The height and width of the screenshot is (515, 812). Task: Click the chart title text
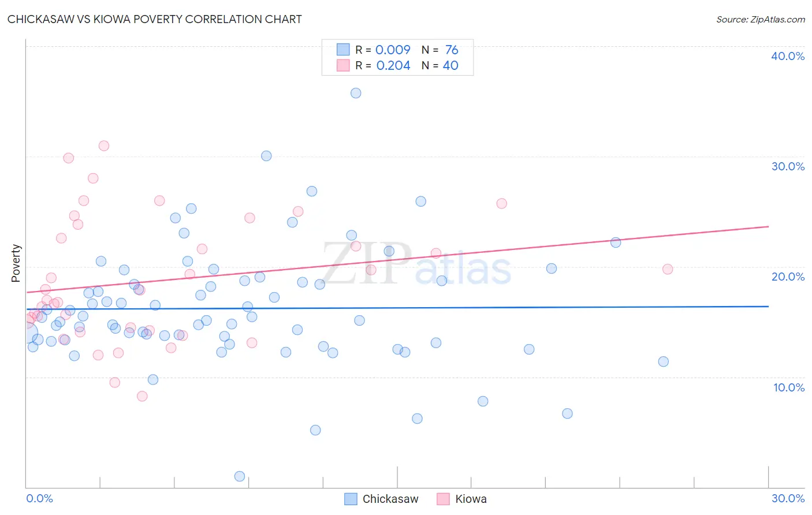(x=155, y=19)
